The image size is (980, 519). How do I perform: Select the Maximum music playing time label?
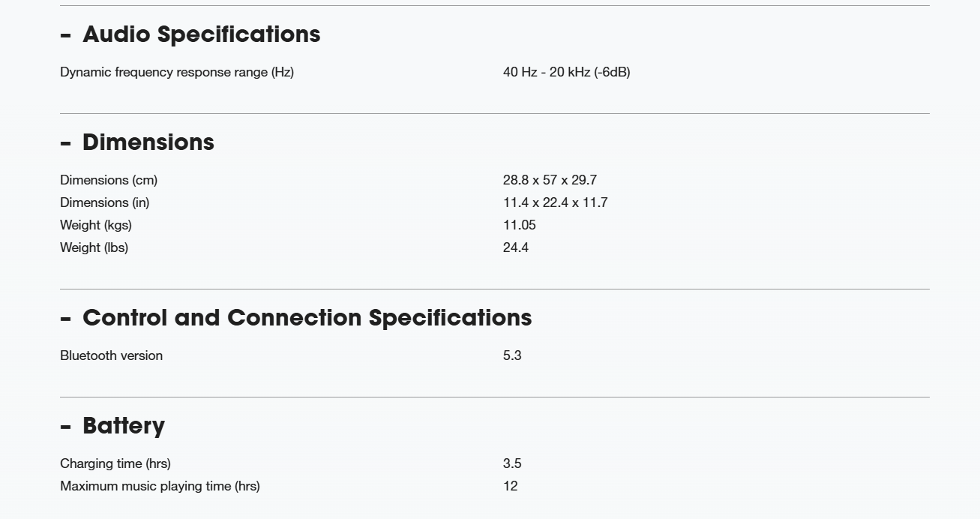(x=160, y=486)
